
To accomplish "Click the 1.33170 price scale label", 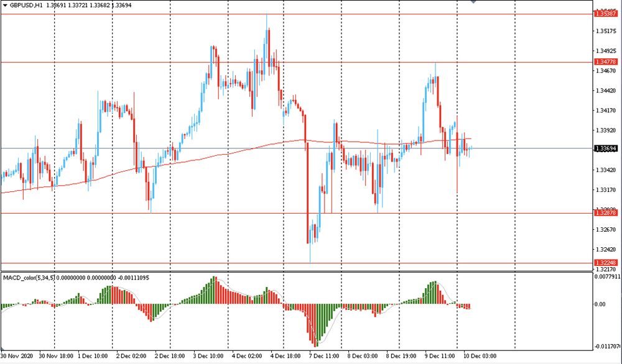I will point(606,190).
